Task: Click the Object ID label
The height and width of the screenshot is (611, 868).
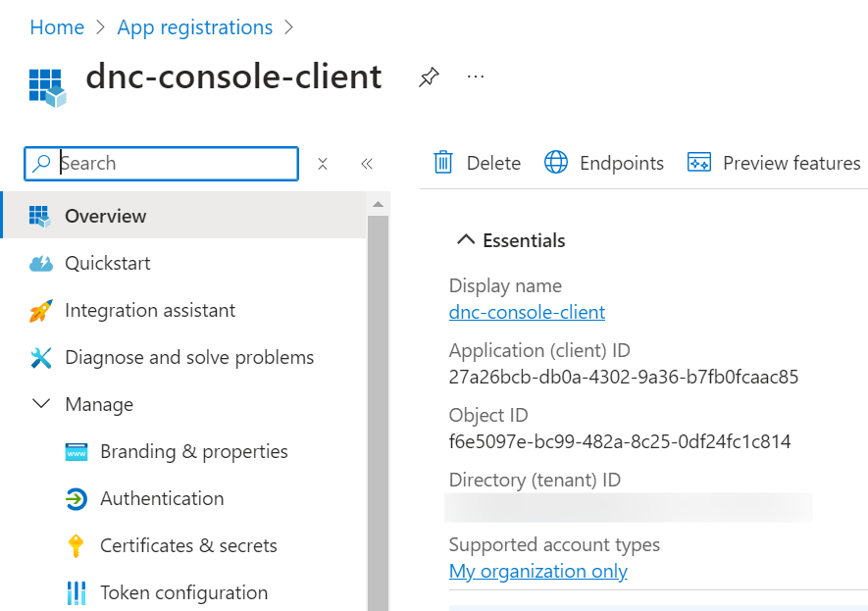Action: click(x=488, y=415)
